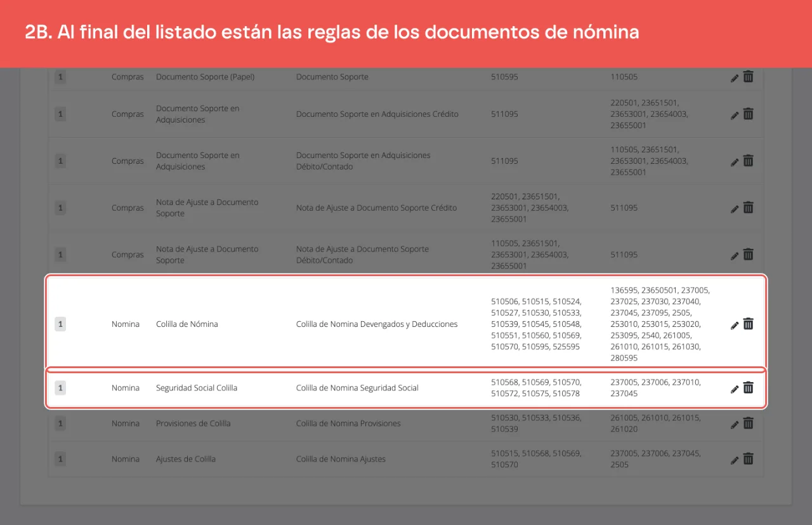Edit the Documento Soporte en Adquisiciones Crédito rule
Image resolution: width=812 pixels, height=525 pixels.
point(735,115)
